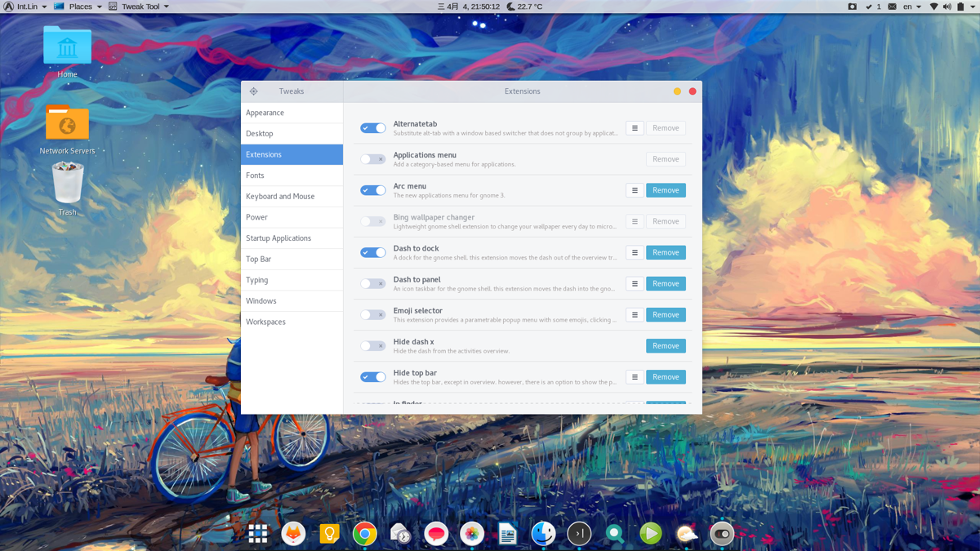
Task: Enable the Hide dash x extension
Action: point(373,345)
